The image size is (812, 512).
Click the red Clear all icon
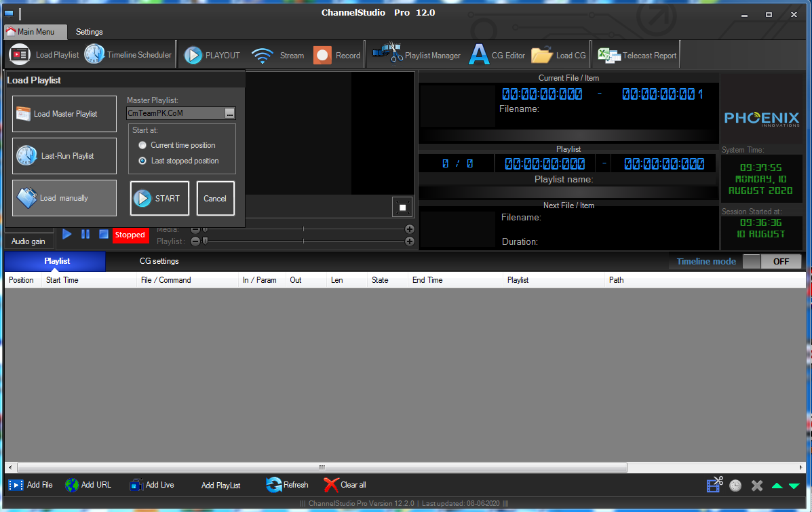[x=331, y=485]
